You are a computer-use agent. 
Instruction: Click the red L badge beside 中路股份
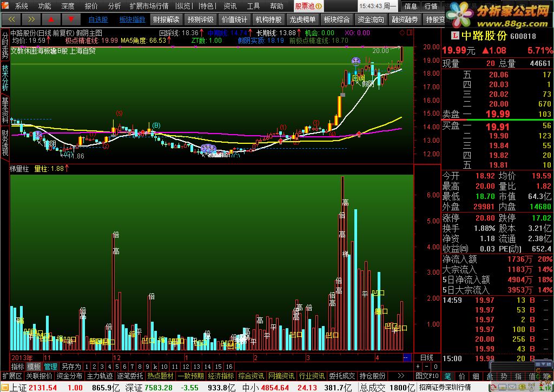coord(454,36)
